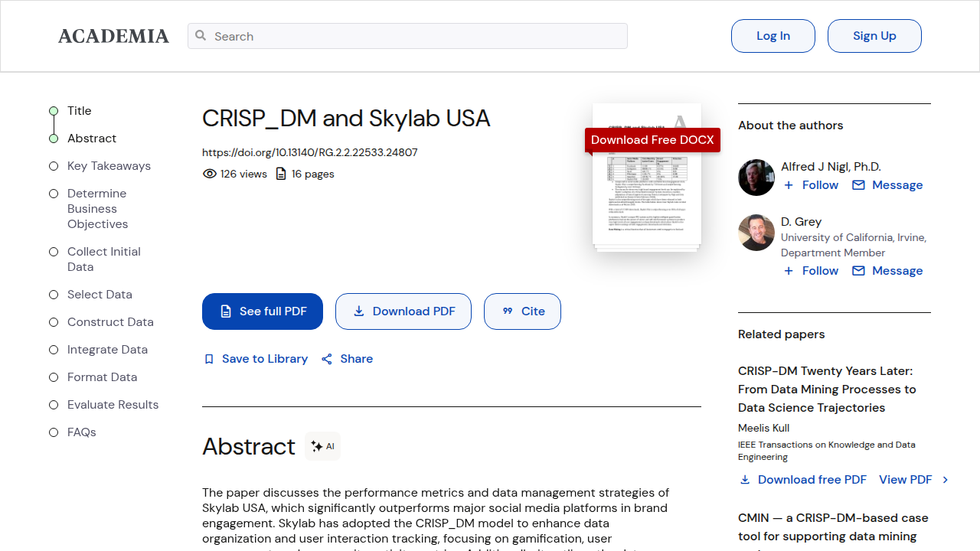Click the pages document icon

(x=281, y=174)
